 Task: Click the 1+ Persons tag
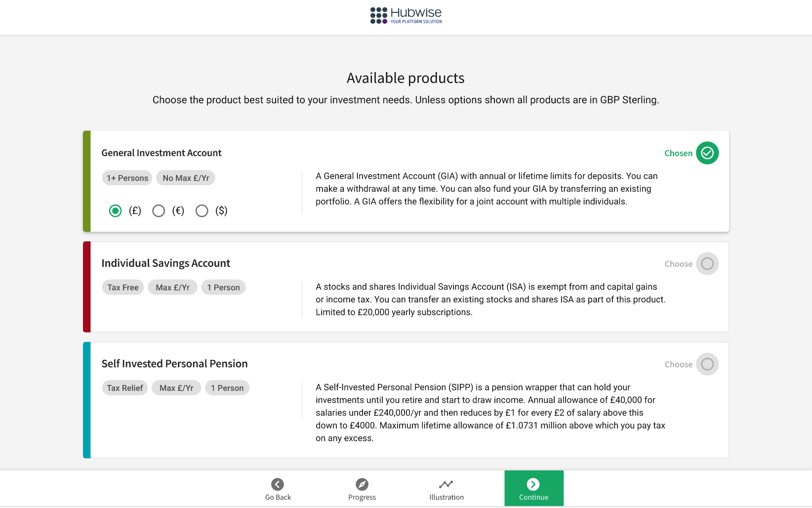tap(127, 178)
